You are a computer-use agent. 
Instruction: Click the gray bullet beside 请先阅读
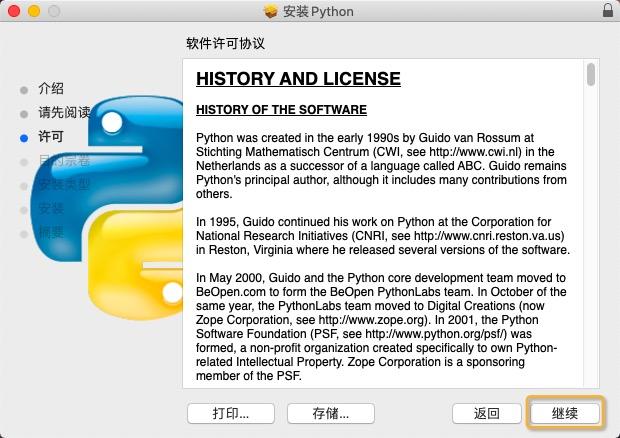coord(24,114)
